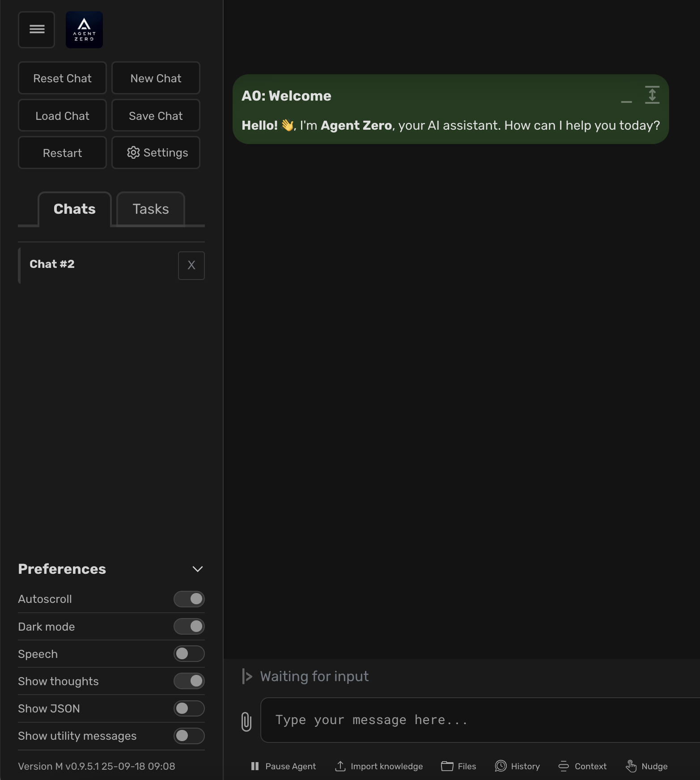Viewport: 700px width, 780px height.
Task: Click Load Chat
Action: 62,116
